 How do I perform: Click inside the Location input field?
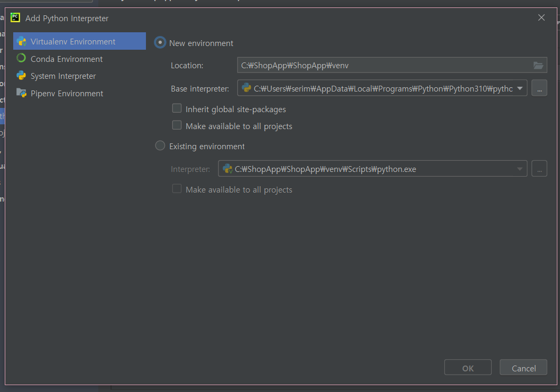(x=370, y=65)
